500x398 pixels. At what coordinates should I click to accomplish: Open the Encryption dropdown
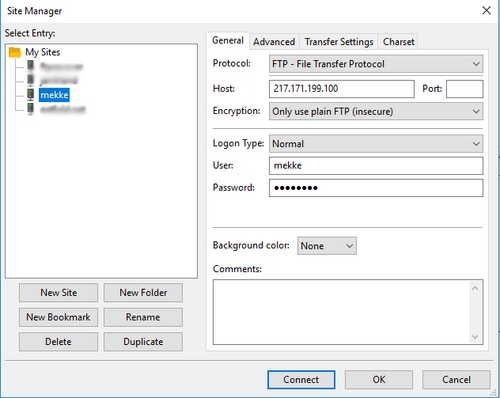point(376,111)
